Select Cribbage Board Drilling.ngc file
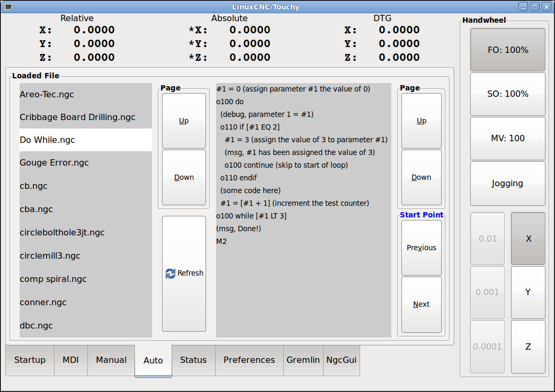This screenshot has width=555, height=392. [86, 117]
